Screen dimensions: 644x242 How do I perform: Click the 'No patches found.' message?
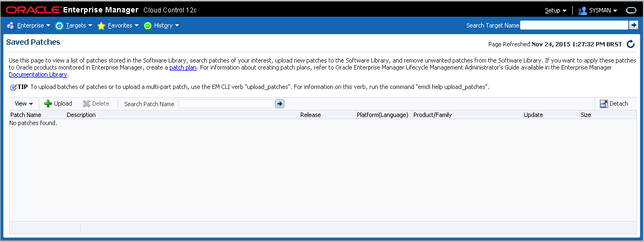click(33, 123)
